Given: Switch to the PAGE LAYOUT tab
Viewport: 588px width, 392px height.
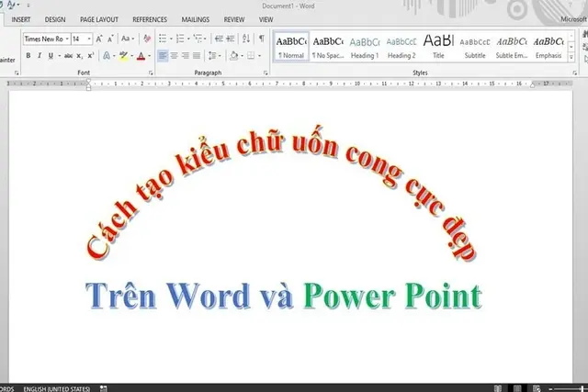Looking at the screenshot, I should 99,19.
